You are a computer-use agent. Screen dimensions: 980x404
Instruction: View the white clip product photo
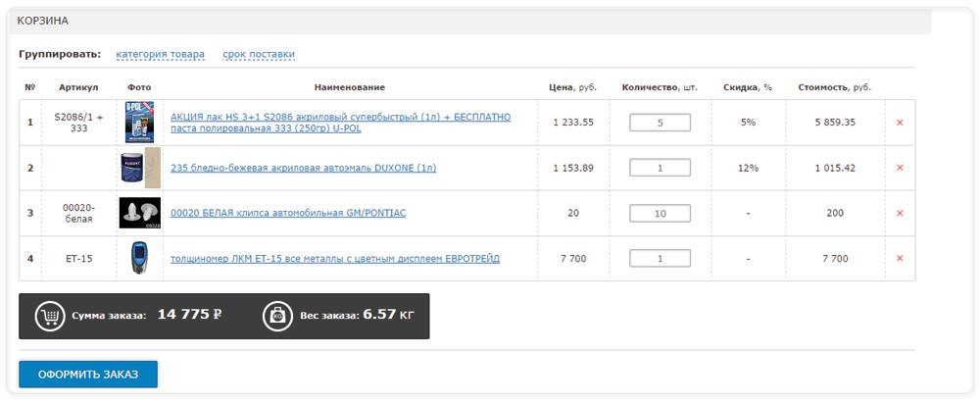tap(139, 213)
